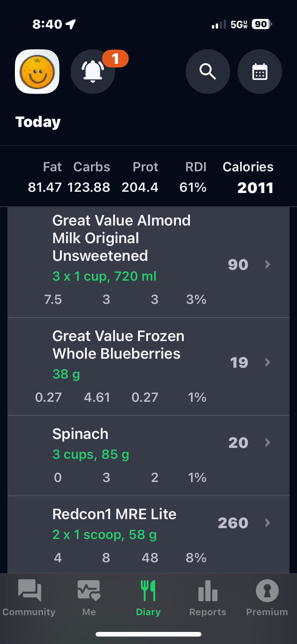Tap Spinach serving size 3 cups, 85 g
The image size is (297, 644).
91,454
